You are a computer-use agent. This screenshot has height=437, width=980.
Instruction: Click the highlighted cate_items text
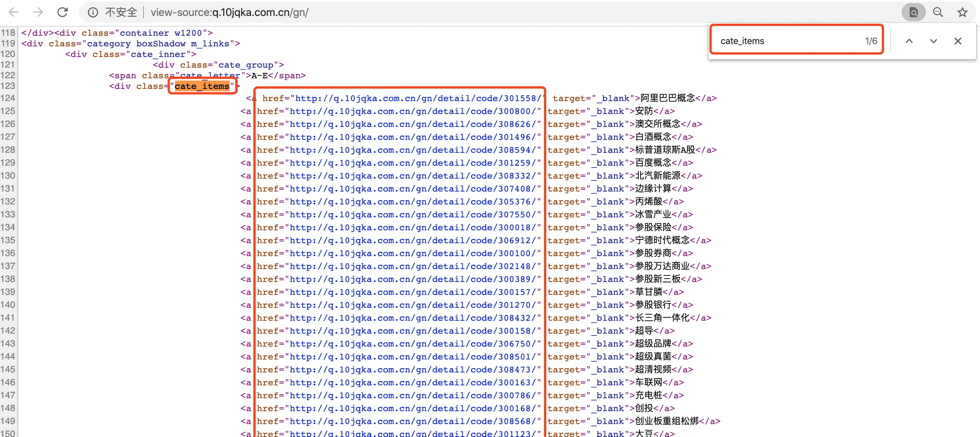pos(202,86)
